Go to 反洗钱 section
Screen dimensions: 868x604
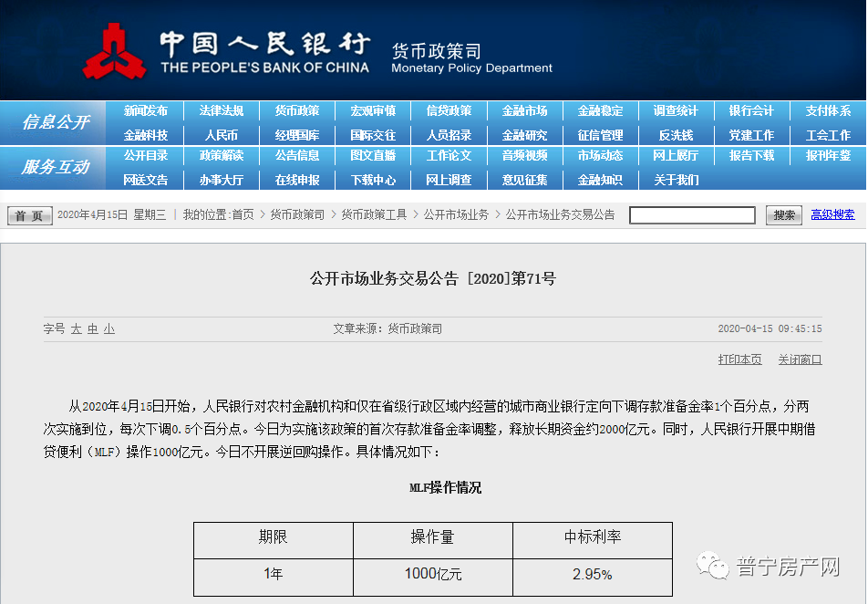[x=676, y=135]
